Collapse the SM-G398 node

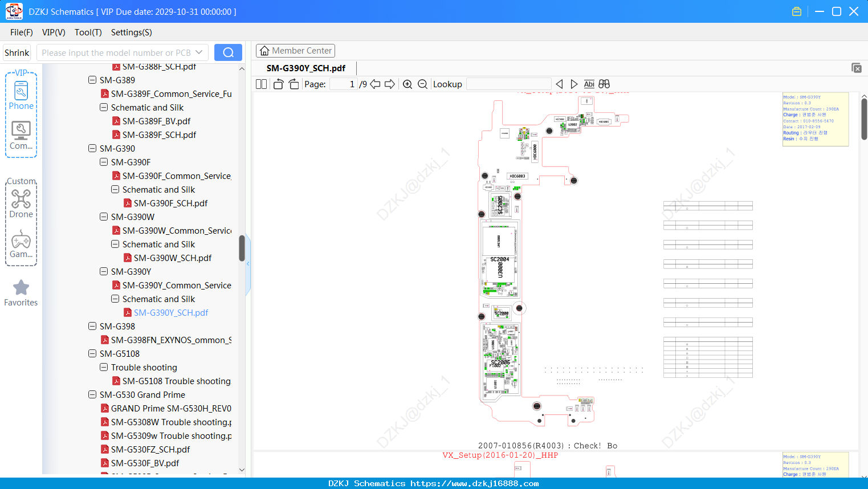tap(92, 326)
